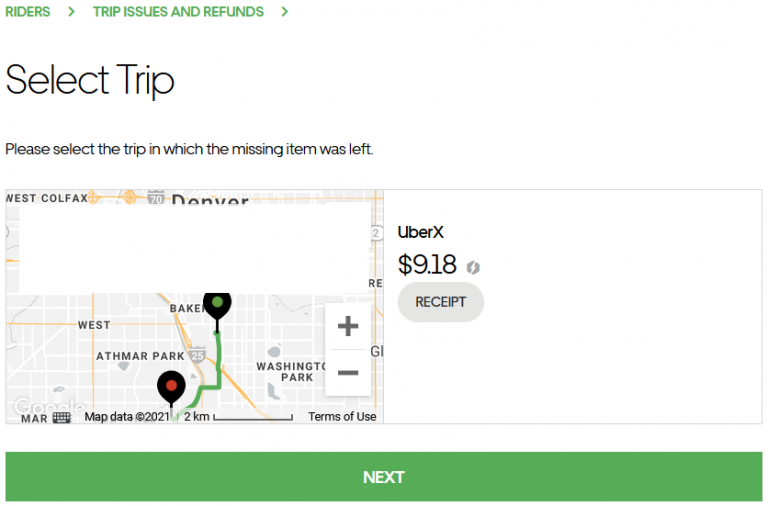This screenshot has width=768, height=506.
Task: Click the surge icon beside $9.18
Action: 473,267
